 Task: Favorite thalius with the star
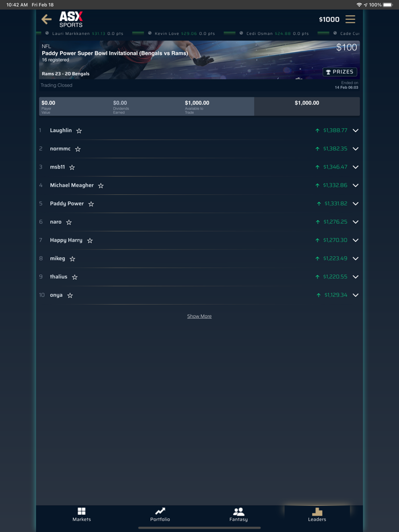pyautogui.click(x=75, y=277)
